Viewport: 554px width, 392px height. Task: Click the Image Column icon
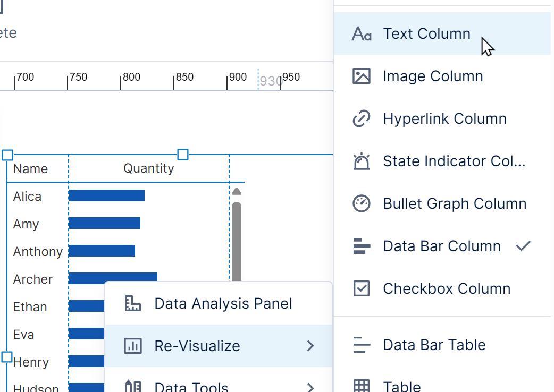click(x=362, y=76)
